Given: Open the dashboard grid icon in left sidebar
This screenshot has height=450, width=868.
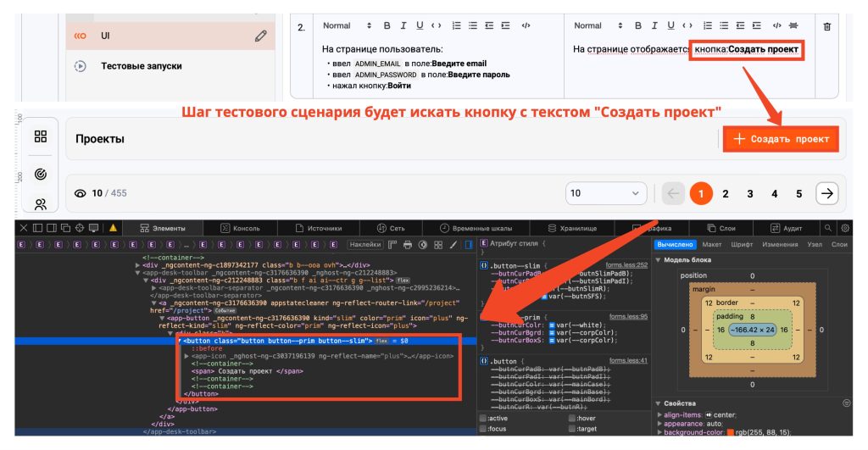Looking at the screenshot, I should [41, 137].
